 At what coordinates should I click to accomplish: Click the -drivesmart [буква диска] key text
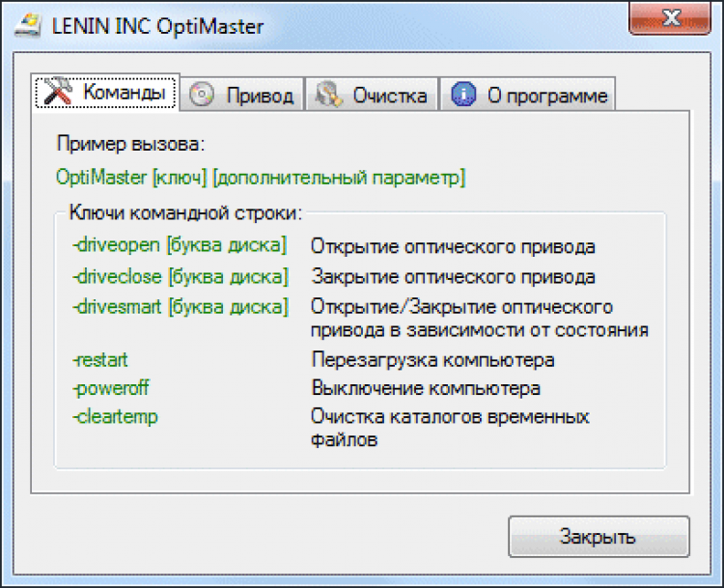[x=181, y=307]
